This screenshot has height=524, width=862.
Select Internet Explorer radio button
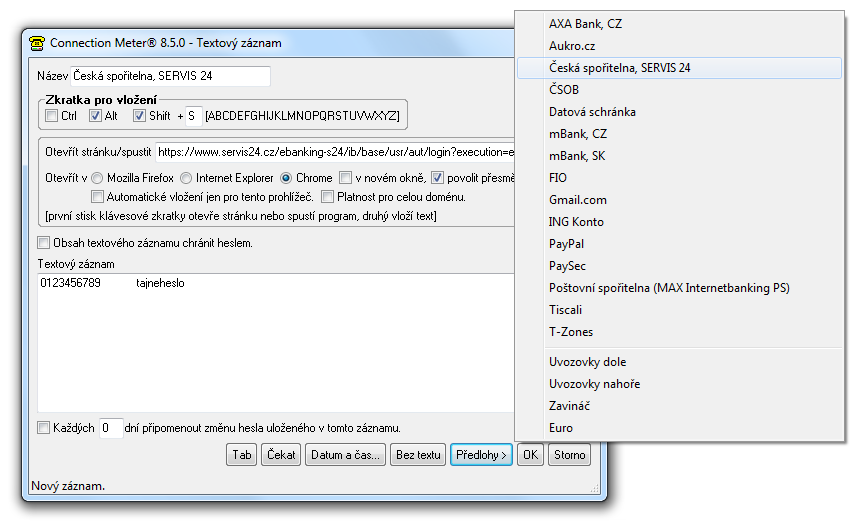click(x=186, y=178)
